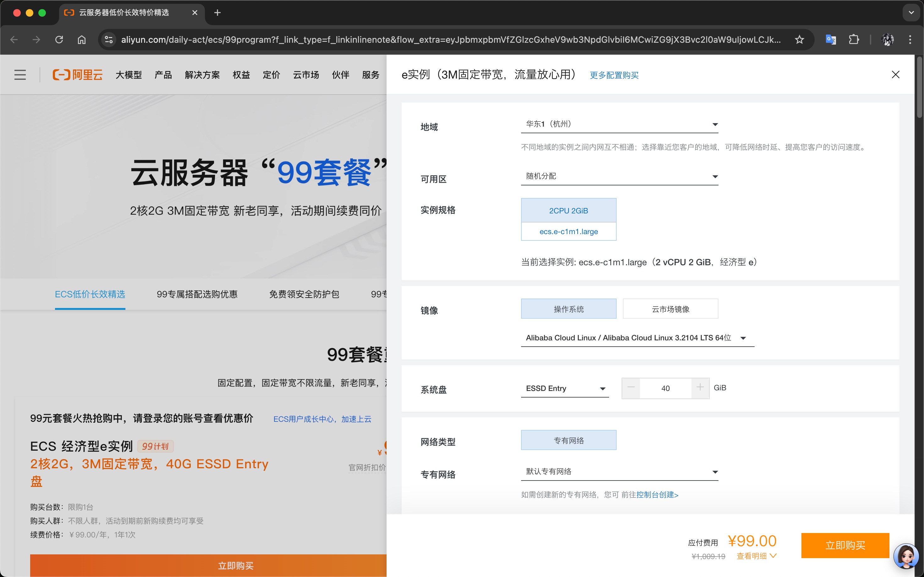This screenshot has height=577, width=924.
Task: Expand the 地域 region dropdown
Action: [619, 124]
